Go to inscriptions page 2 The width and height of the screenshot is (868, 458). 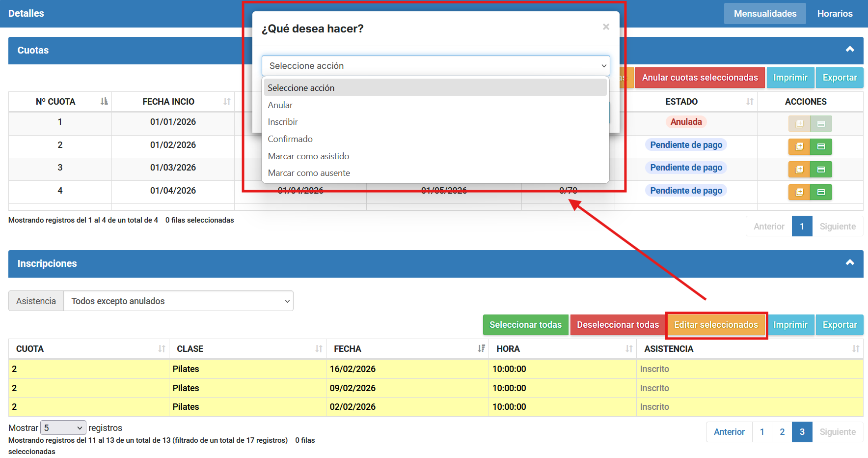[782, 432]
